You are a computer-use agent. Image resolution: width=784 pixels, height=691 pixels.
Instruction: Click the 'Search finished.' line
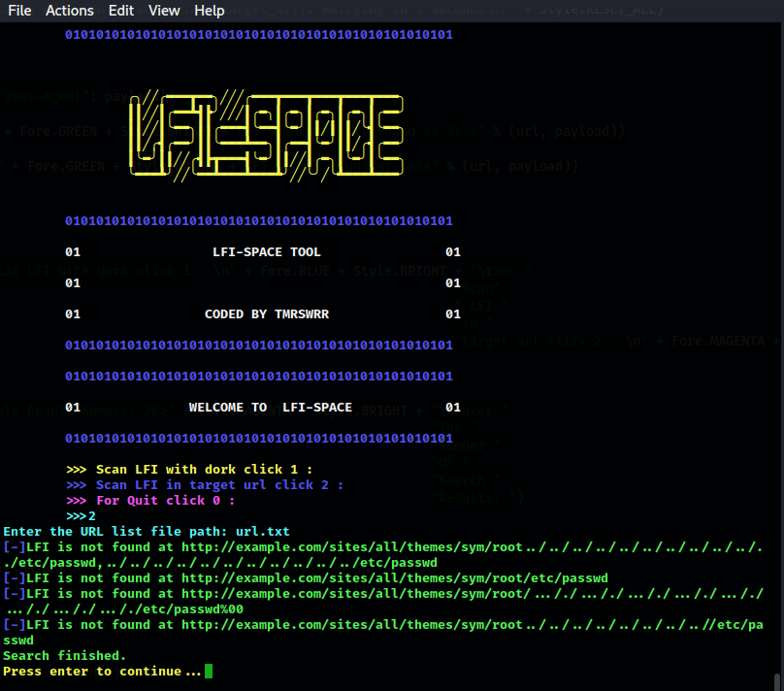click(64, 655)
